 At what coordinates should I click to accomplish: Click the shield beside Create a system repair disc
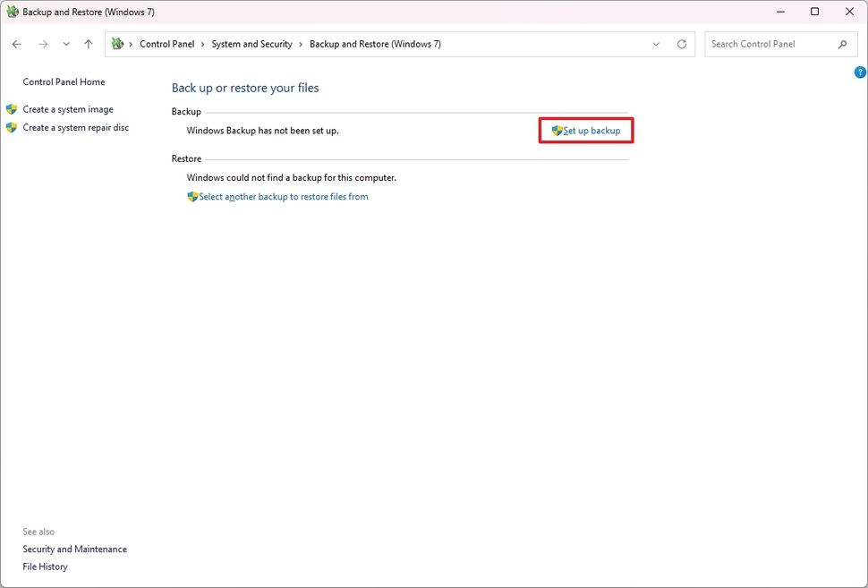coord(12,127)
